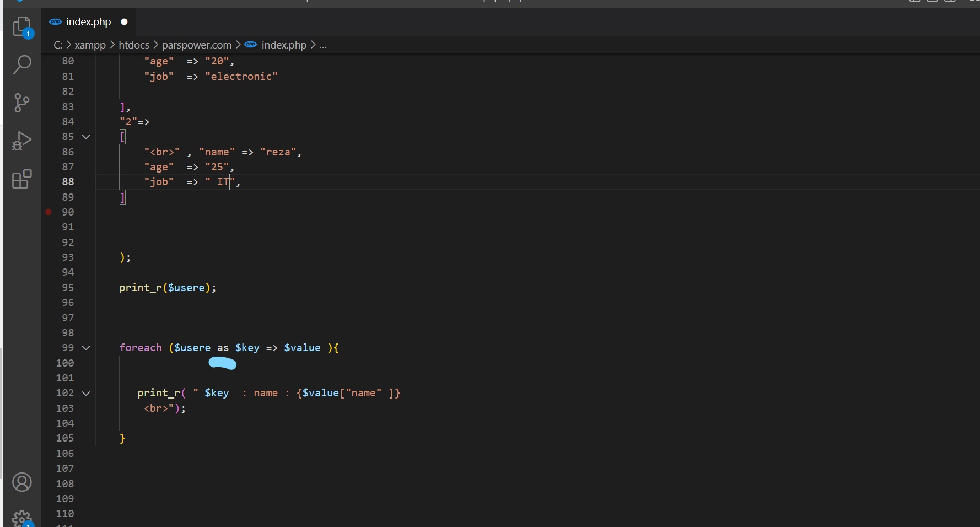Open the breadcrumb ellipsis symbol segment
This screenshot has width=980, height=527.
coord(323,45)
